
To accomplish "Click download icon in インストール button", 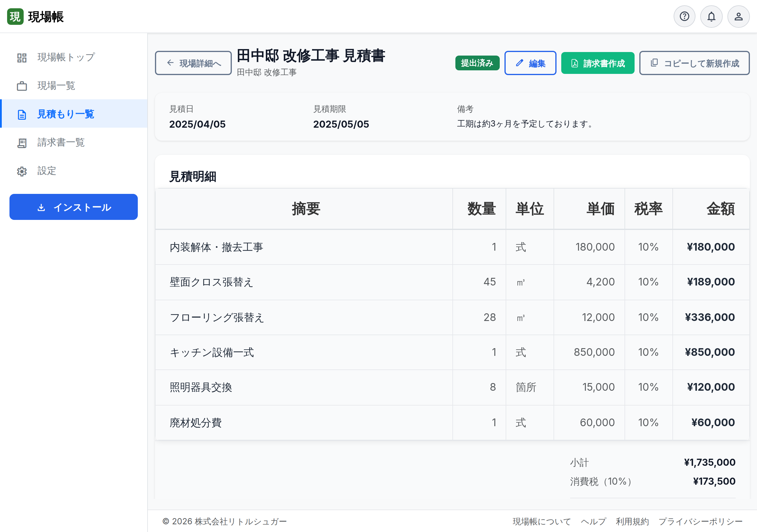I will click(x=41, y=207).
